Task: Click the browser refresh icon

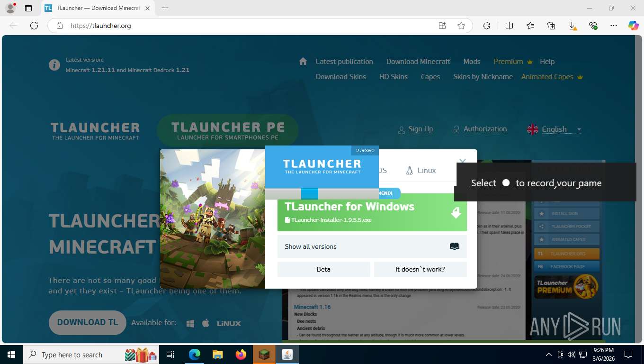Action: coord(34,26)
